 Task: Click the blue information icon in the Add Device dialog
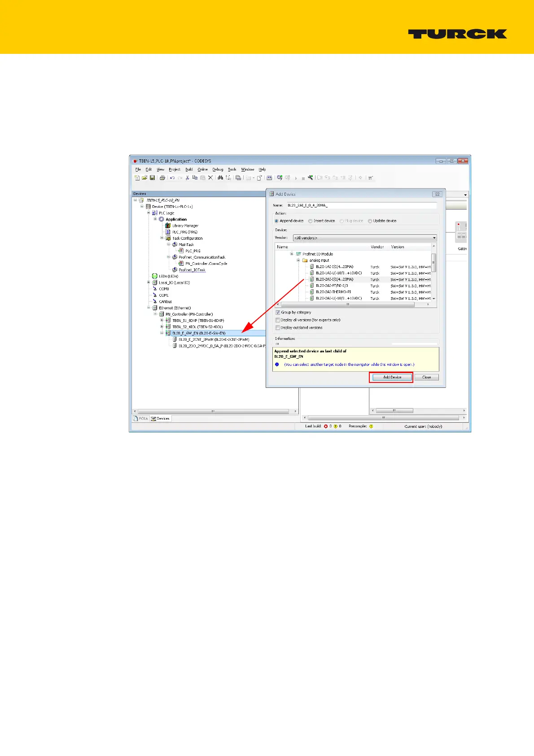(x=277, y=365)
